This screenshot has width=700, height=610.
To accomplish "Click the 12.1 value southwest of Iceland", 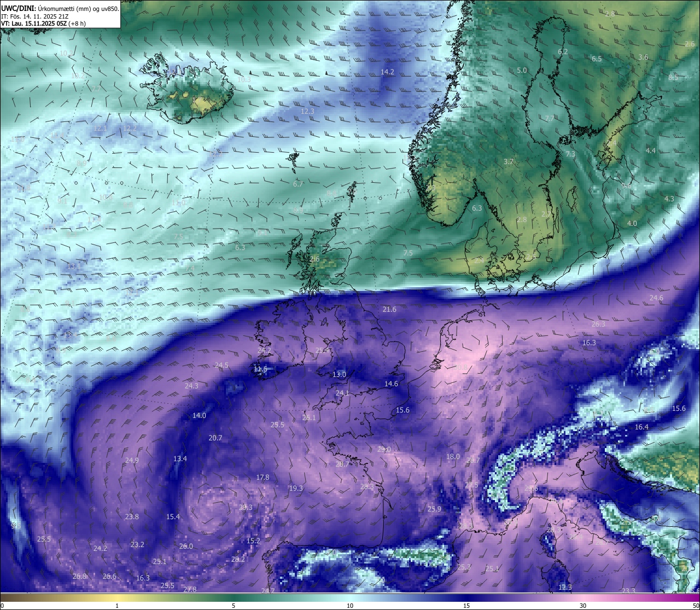I will pyautogui.click(x=100, y=128).
